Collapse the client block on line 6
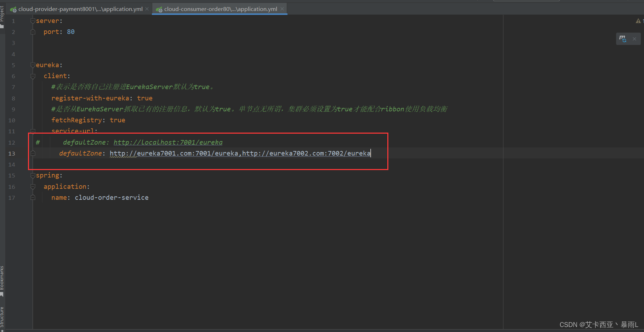 pyautogui.click(x=33, y=76)
